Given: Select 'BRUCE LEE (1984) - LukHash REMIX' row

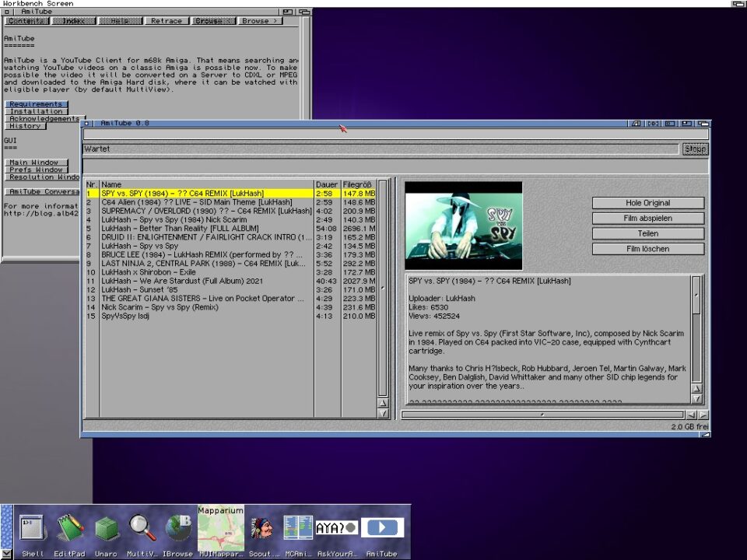Looking at the screenshot, I should point(230,255).
